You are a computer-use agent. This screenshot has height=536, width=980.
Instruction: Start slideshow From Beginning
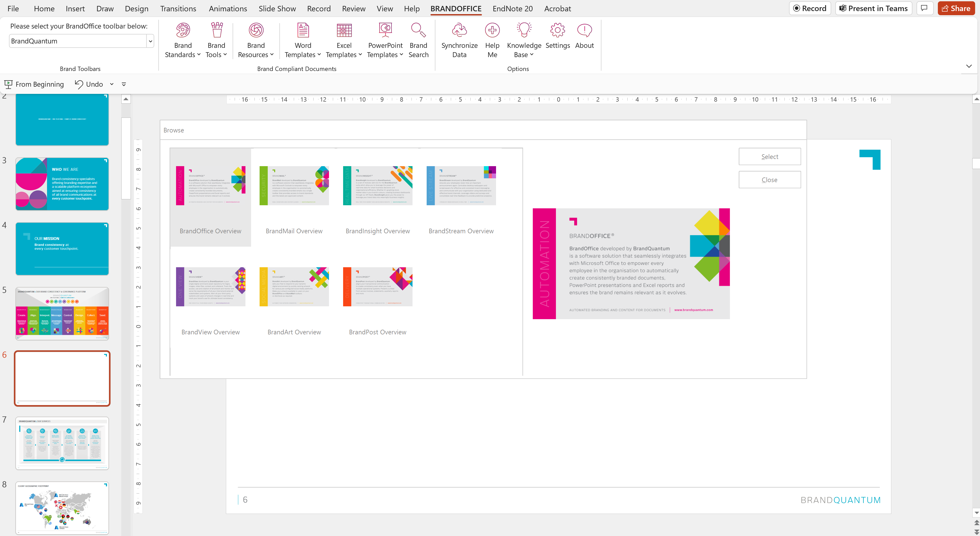pyautogui.click(x=34, y=84)
